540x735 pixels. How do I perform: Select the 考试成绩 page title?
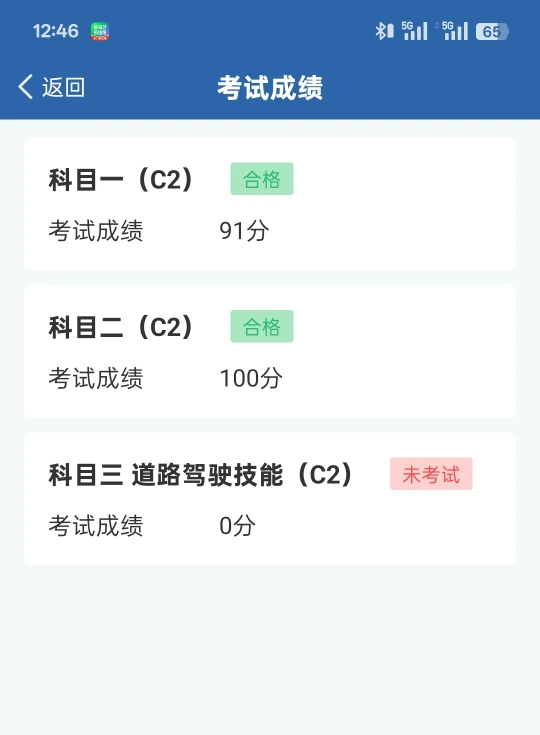[270, 88]
